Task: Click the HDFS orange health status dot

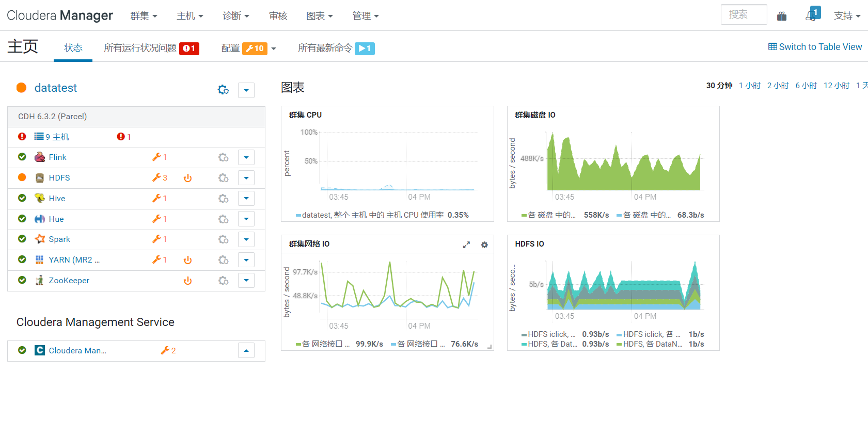Action: (22, 177)
